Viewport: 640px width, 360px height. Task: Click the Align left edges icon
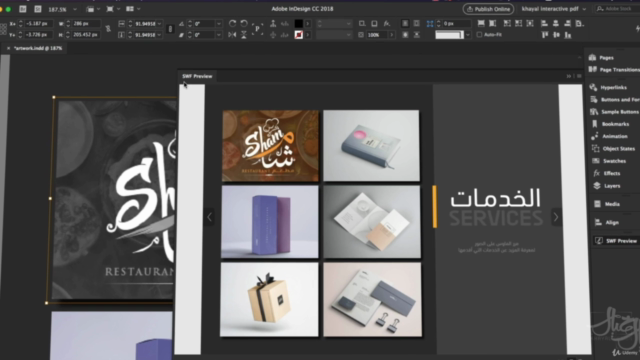point(544,24)
